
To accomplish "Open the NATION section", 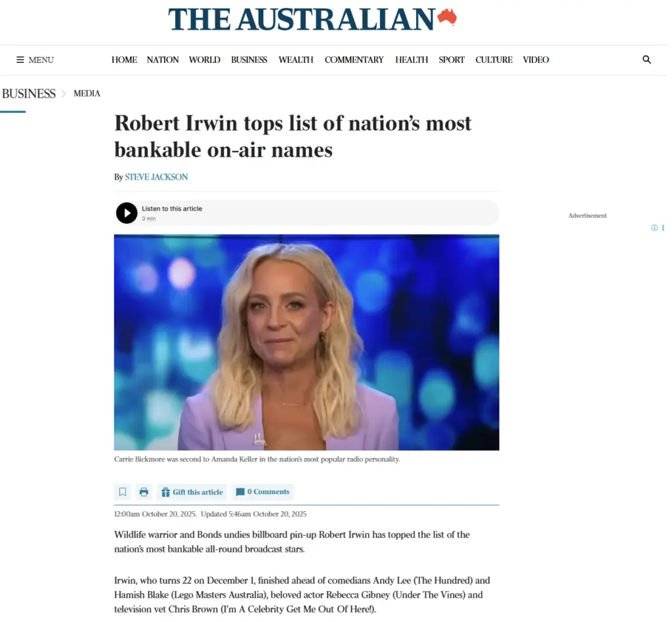I will tap(163, 60).
